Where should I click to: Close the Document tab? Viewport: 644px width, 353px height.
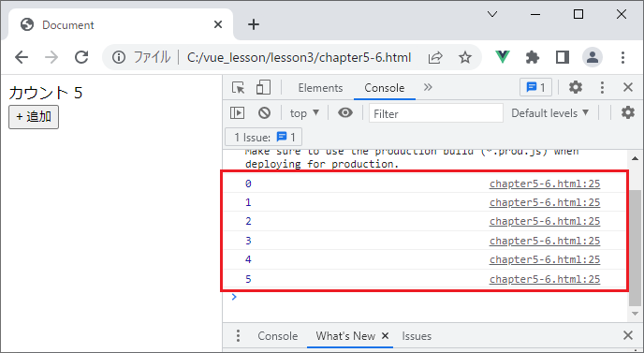(218, 24)
